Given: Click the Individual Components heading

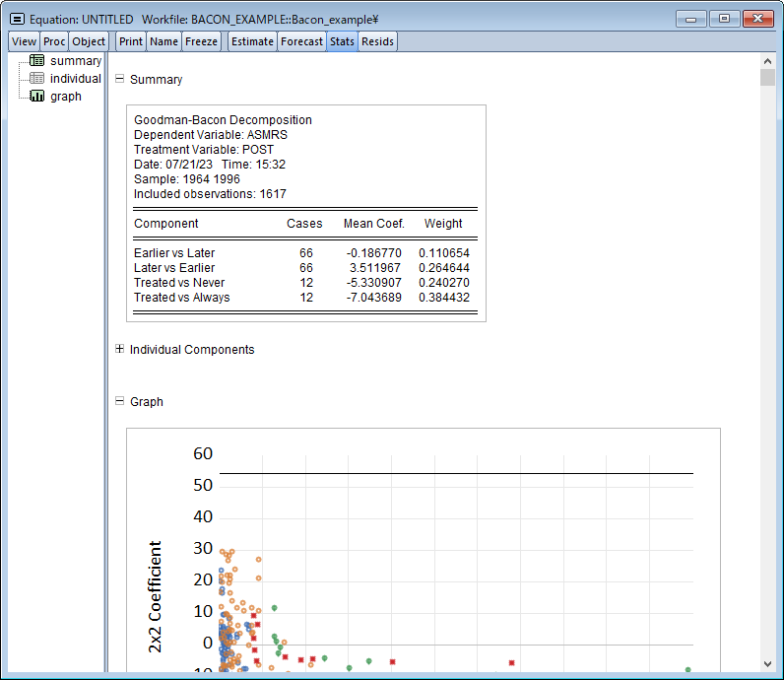Looking at the screenshot, I should [192, 349].
